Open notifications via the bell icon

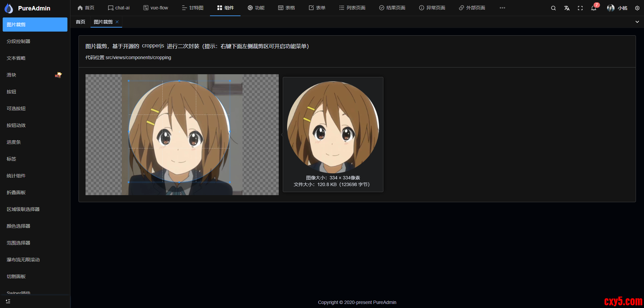point(594,8)
